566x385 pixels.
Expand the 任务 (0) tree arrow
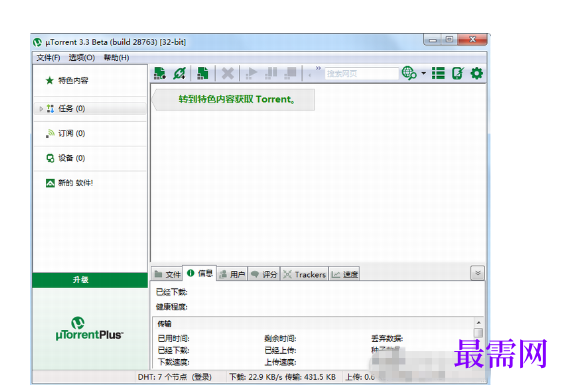pyautogui.click(x=41, y=109)
